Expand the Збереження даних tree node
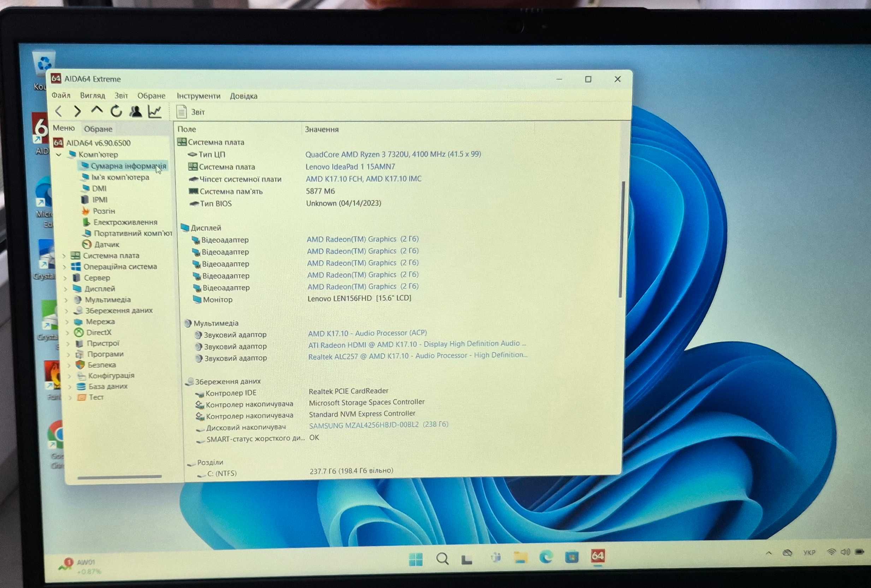Screen dimensions: 871x588 (67, 311)
